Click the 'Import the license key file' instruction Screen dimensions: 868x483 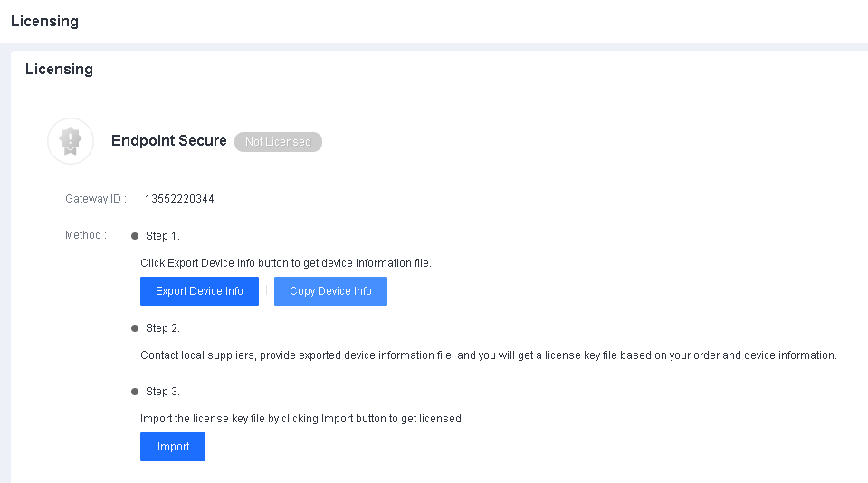click(301, 419)
